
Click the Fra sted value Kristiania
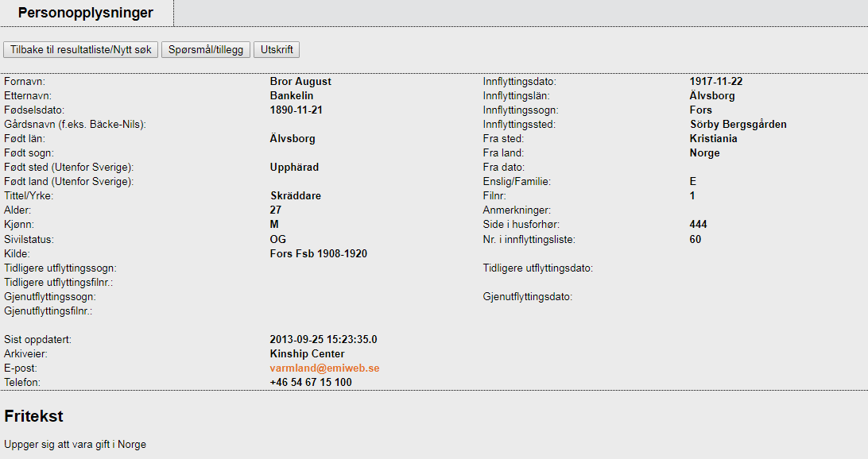pyautogui.click(x=713, y=139)
